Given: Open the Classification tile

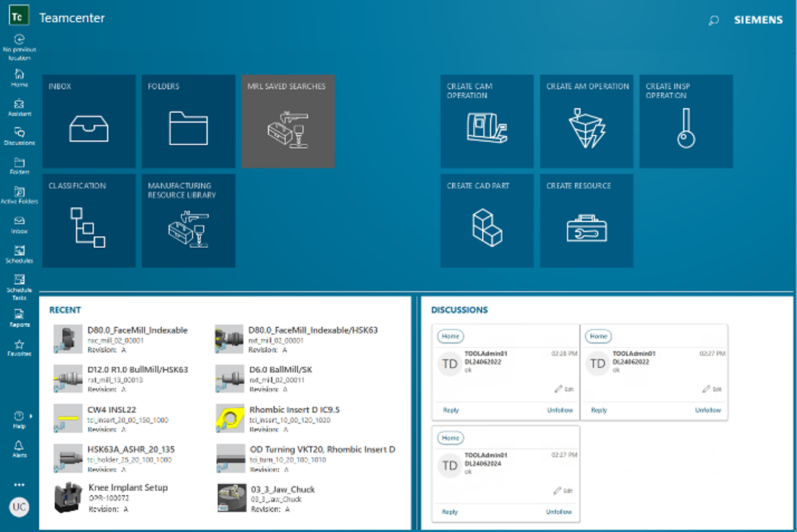Looking at the screenshot, I should pos(89,221).
